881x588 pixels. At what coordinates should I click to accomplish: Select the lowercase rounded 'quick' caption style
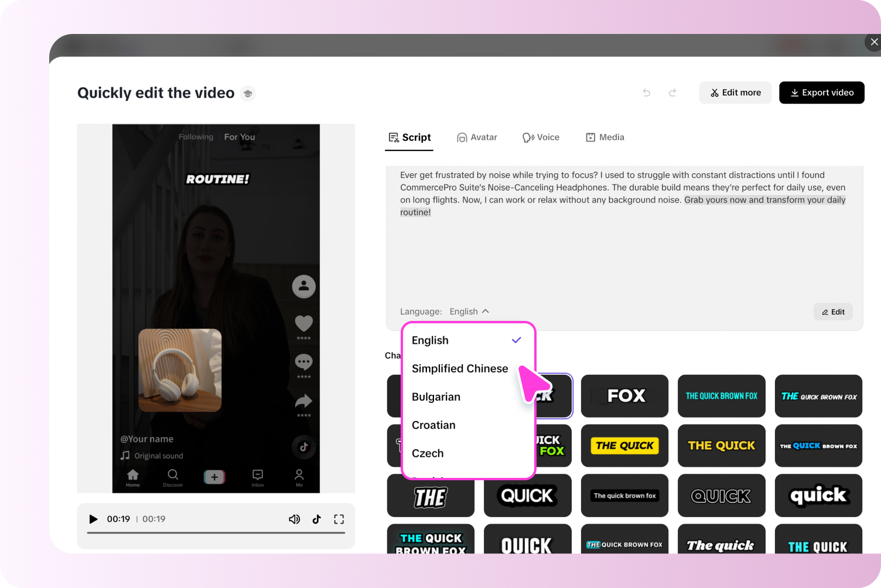[x=818, y=495]
